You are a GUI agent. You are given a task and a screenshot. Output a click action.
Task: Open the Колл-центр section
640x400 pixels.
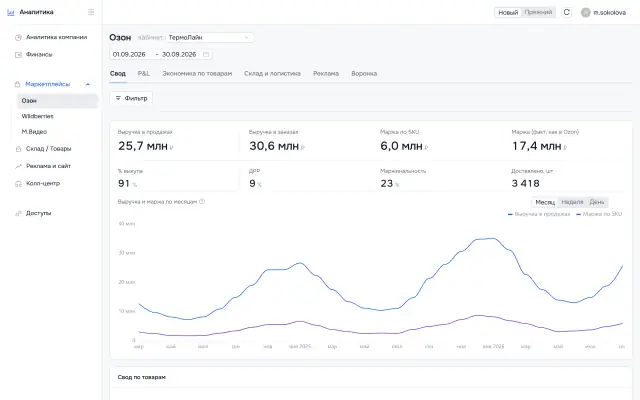pyautogui.click(x=43, y=184)
